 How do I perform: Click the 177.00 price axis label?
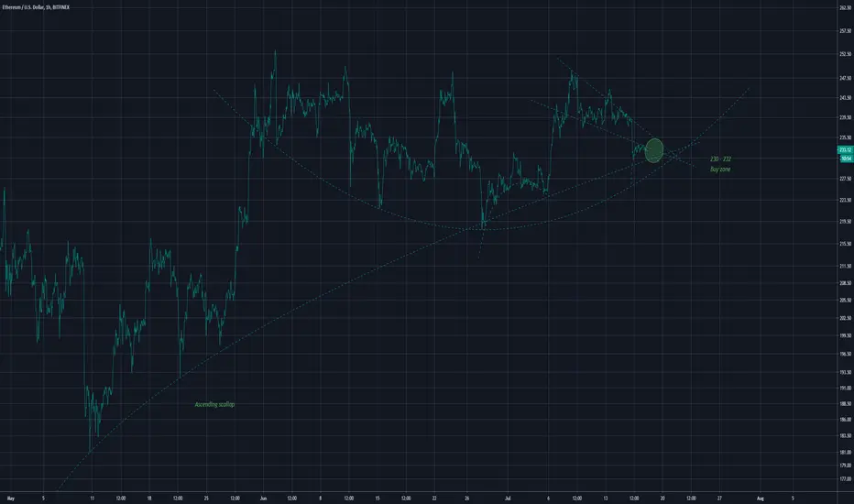pos(845,479)
